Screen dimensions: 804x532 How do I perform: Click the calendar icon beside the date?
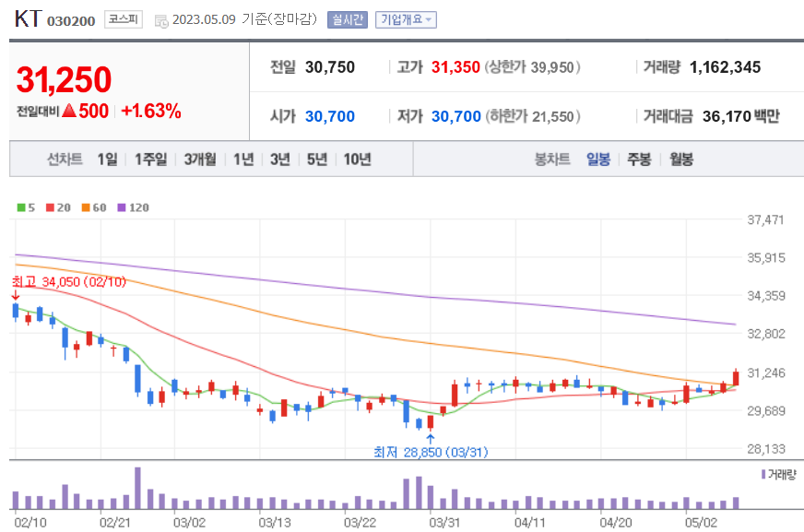(161, 21)
